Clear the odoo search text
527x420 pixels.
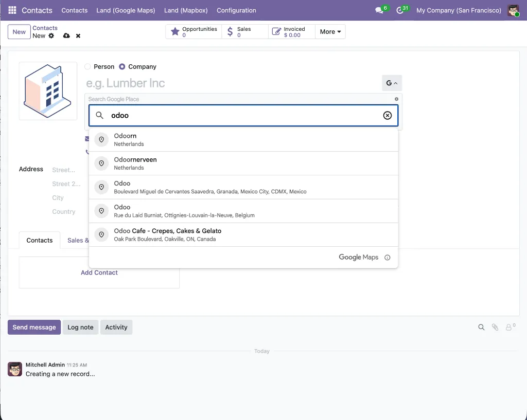[387, 115]
